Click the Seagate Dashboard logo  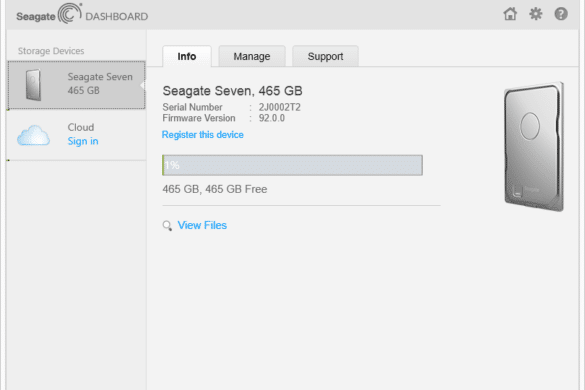82,15
